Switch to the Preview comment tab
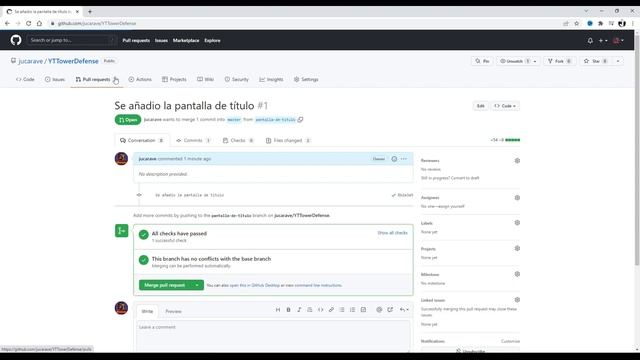 (x=173, y=311)
